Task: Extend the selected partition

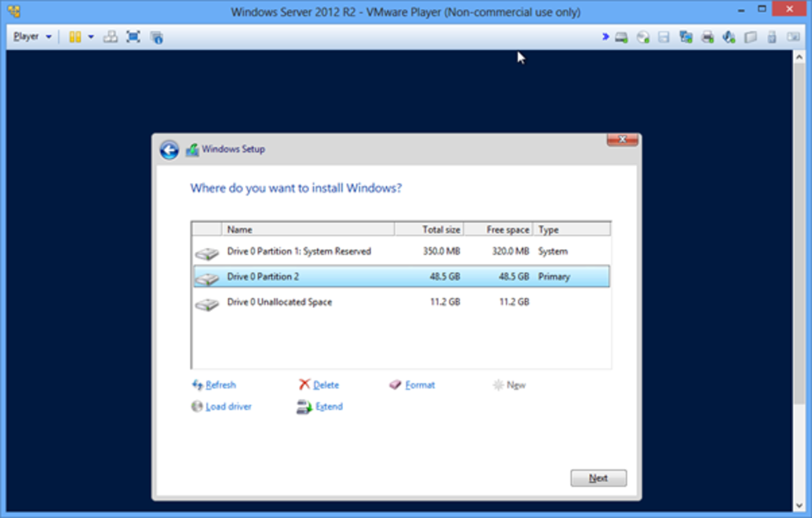Action: (328, 406)
